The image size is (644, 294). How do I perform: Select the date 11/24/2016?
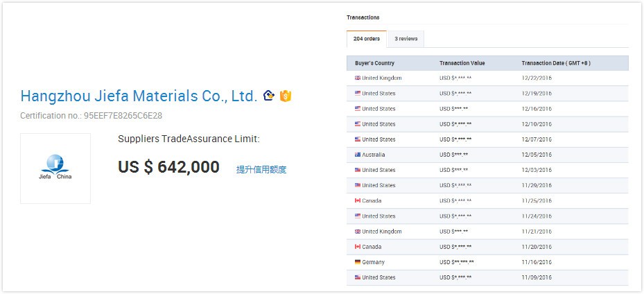[x=537, y=216]
